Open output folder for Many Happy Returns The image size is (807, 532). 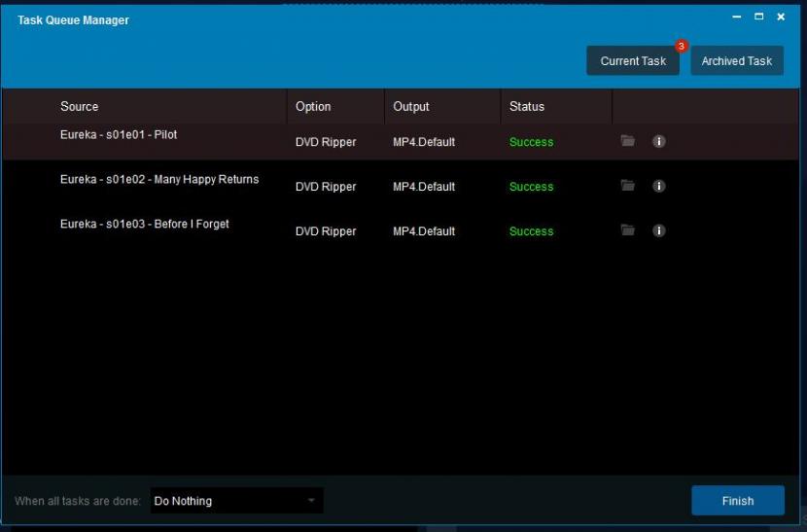click(628, 186)
